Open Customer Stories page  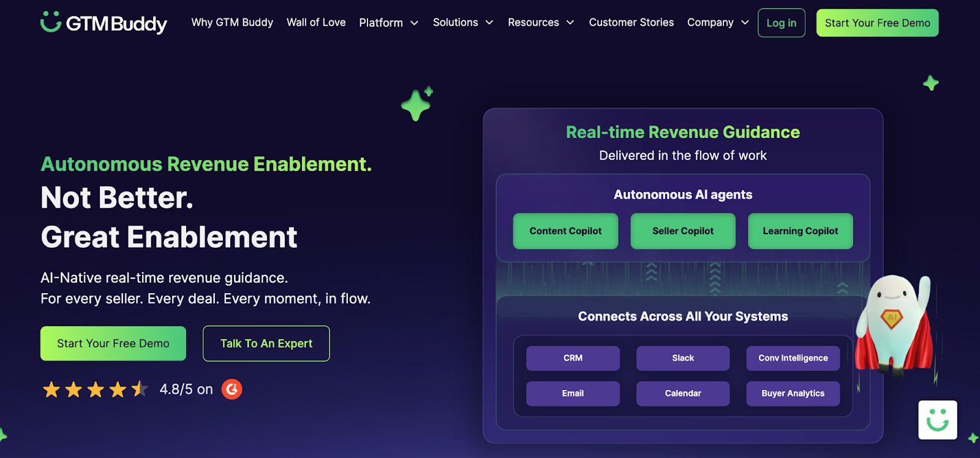(x=631, y=23)
